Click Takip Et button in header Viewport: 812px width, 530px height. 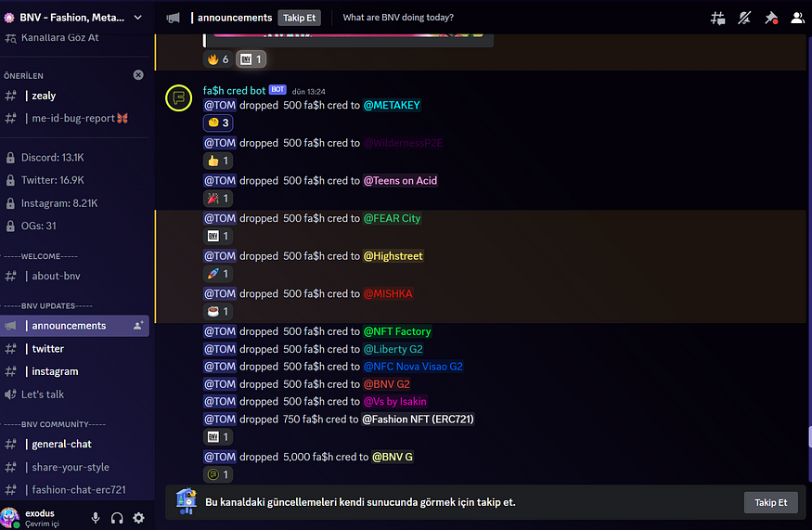click(300, 18)
